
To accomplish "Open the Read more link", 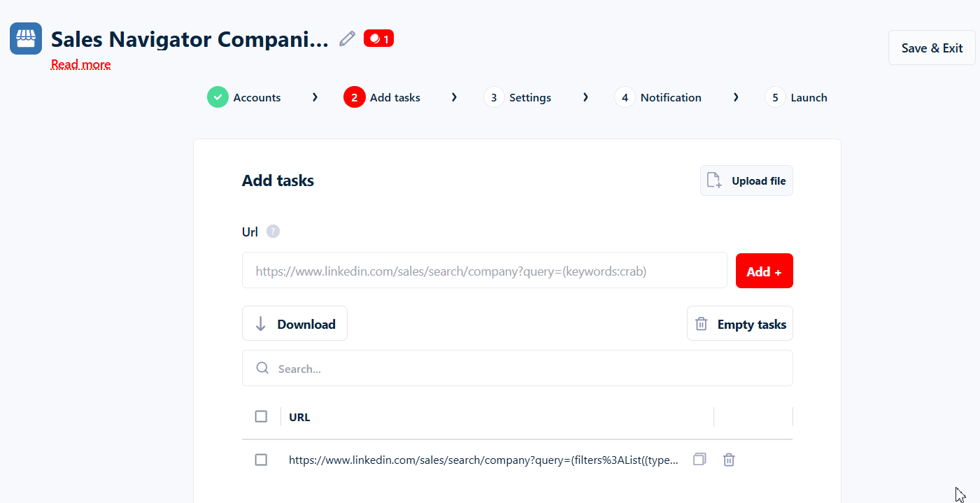I will pyautogui.click(x=80, y=64).
